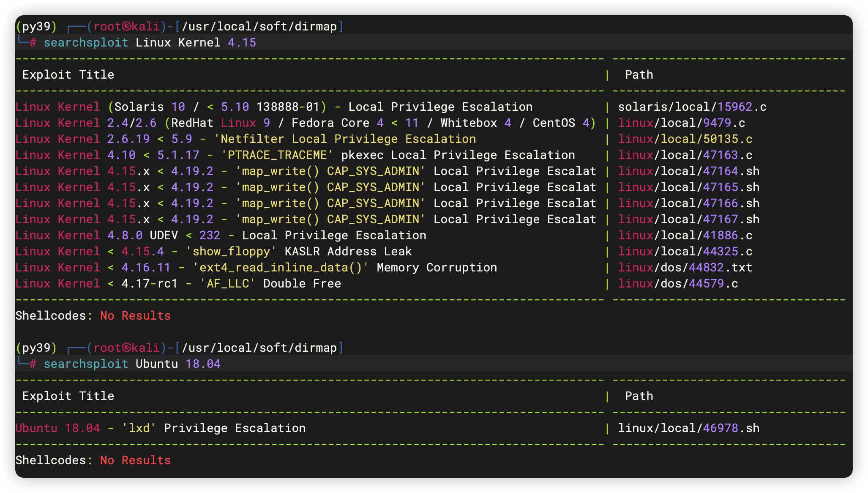Click path linux/local/47165.sh
868x493 pixels.
[689, 187]
